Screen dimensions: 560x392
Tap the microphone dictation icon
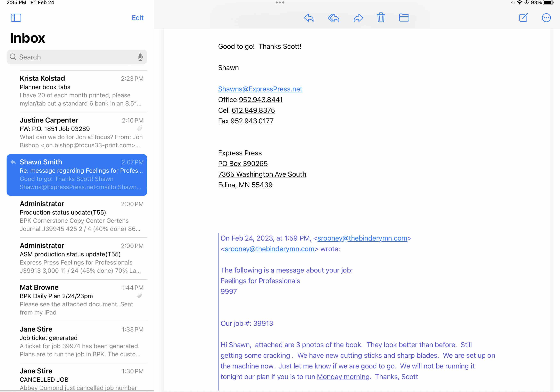[140, 57]
